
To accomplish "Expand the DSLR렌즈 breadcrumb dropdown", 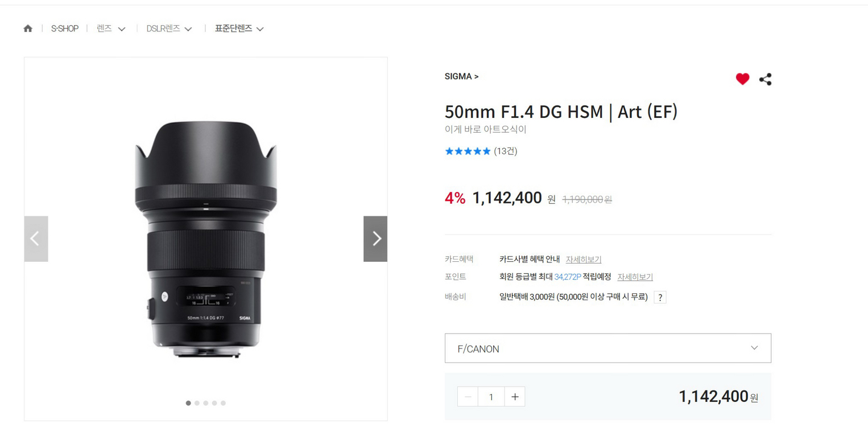I will click(169, 28).
